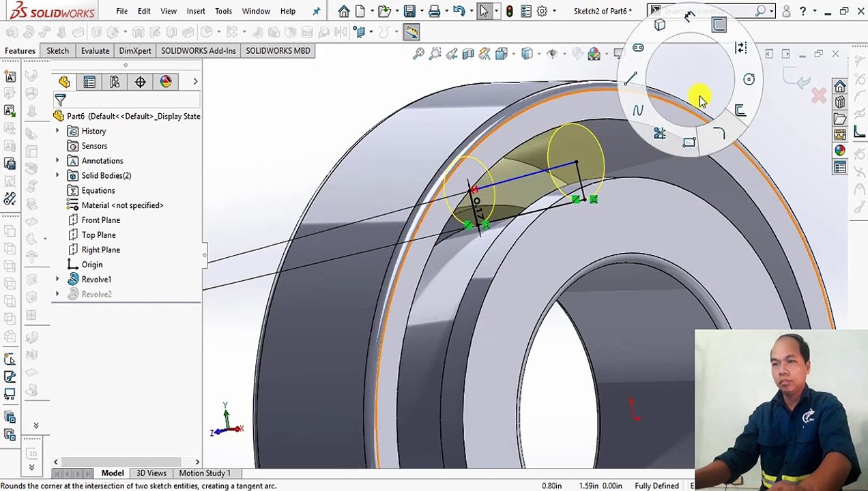Open File Explorer in the task pane
This screenshot has height=491, width=868.
(x=840, y=119)
